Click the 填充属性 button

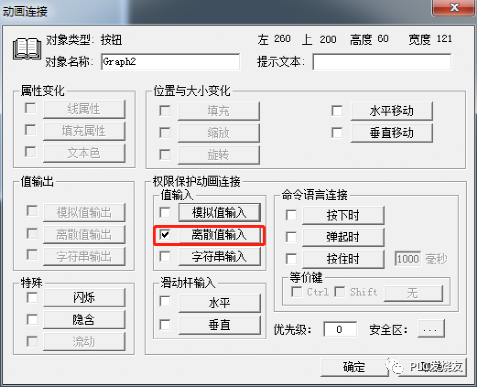point(84,131)
